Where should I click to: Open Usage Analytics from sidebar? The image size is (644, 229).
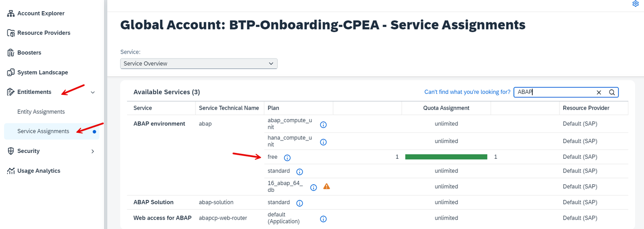point(38,171)
